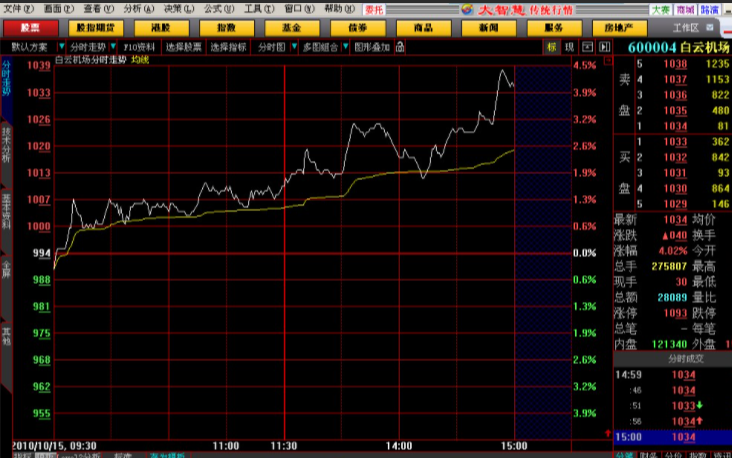
Task: Open the 商城 link
Action: pyautogui.click(x=685, y=9)
